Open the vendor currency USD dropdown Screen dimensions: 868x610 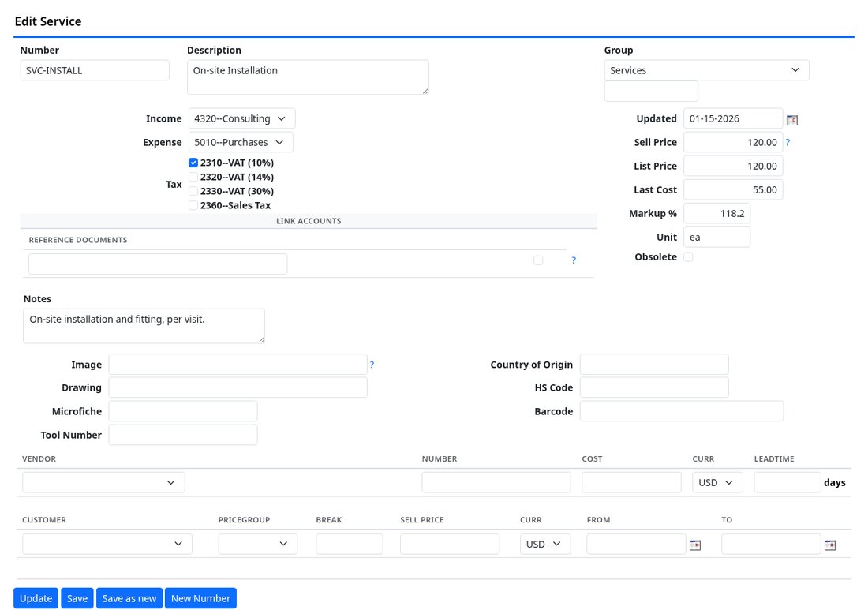point(716,482)
